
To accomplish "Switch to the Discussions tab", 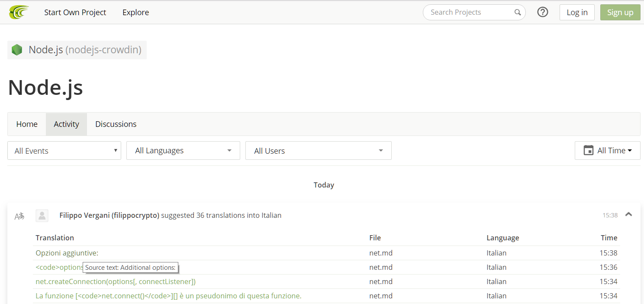I will coord(116,124).
